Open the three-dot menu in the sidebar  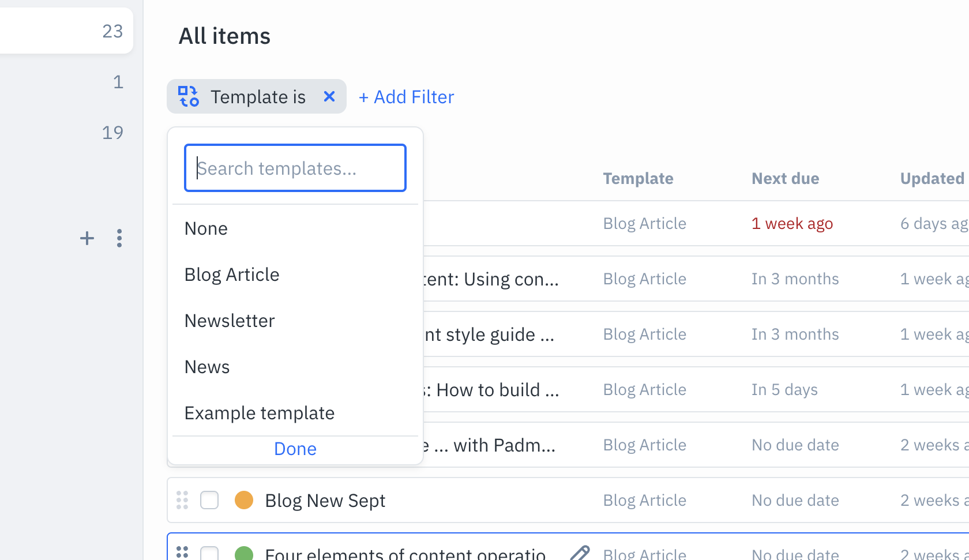coord(119,238)
